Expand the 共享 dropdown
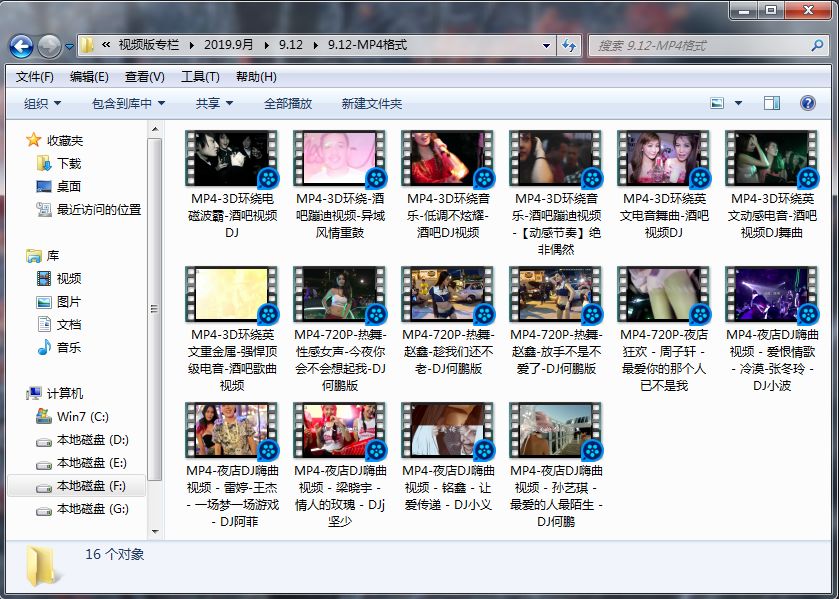The width and height of the screenshot is (839, 599). 214,103
